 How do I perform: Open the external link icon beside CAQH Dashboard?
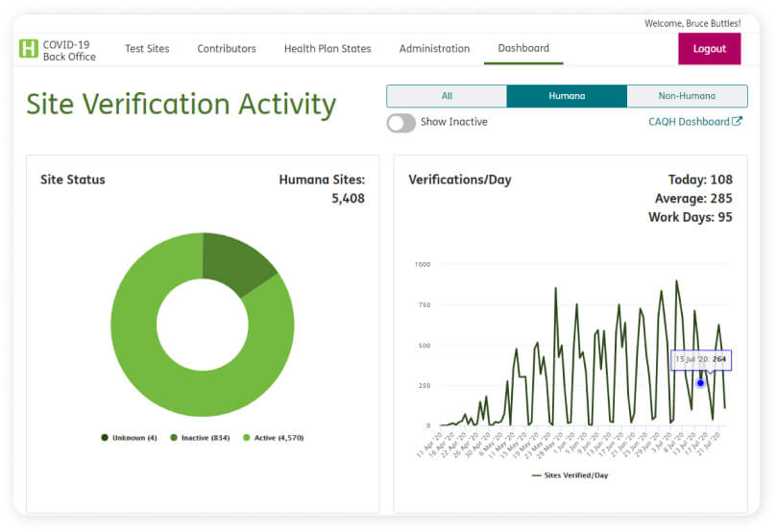coord(737,121)
